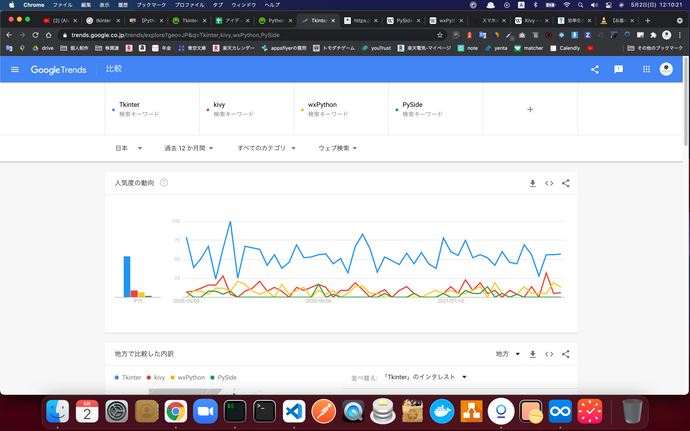Go back to the previous page
The height and width of the screenshot is (431, 690).
[9, 35]
